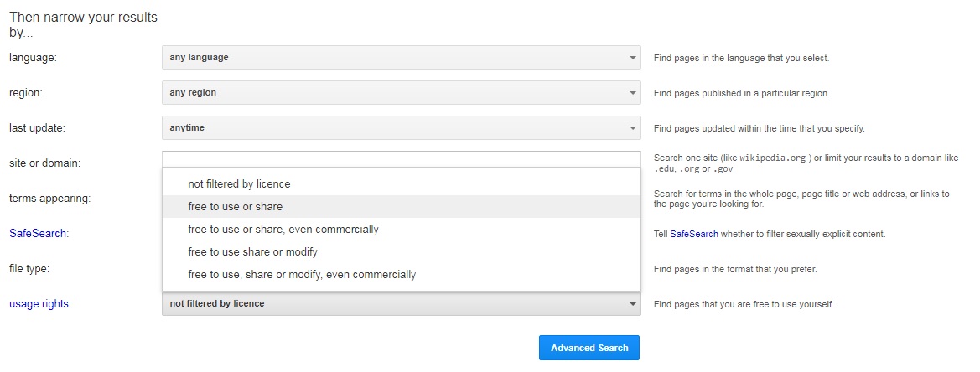Open the last update dropdown
The image size is (980, 372).
(402, 127)
